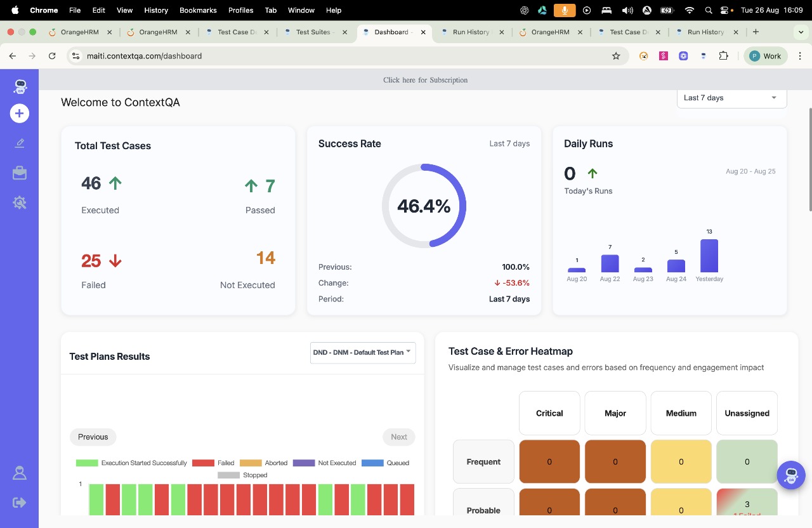This screenshot has height=528, width=812.
Task: Switch to the Test Suites browser tab
Action: [313, 32]
